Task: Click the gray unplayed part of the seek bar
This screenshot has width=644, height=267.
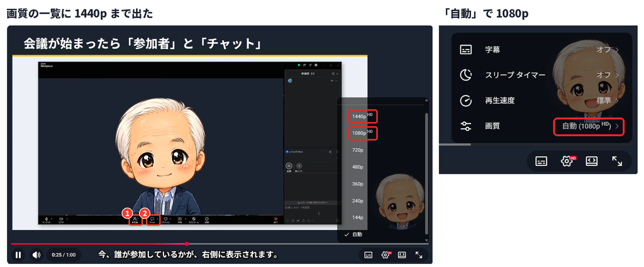Action: pos(308,244)
